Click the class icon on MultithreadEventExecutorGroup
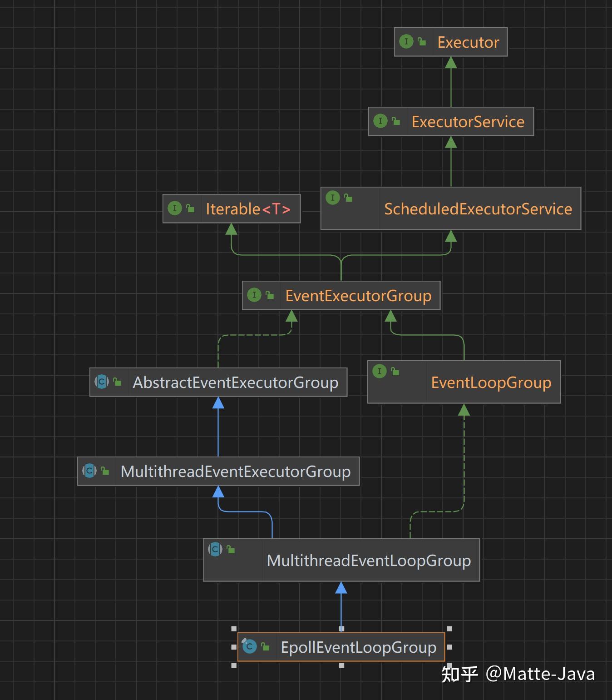Viewport: 612px width, 700px height. 89,471
